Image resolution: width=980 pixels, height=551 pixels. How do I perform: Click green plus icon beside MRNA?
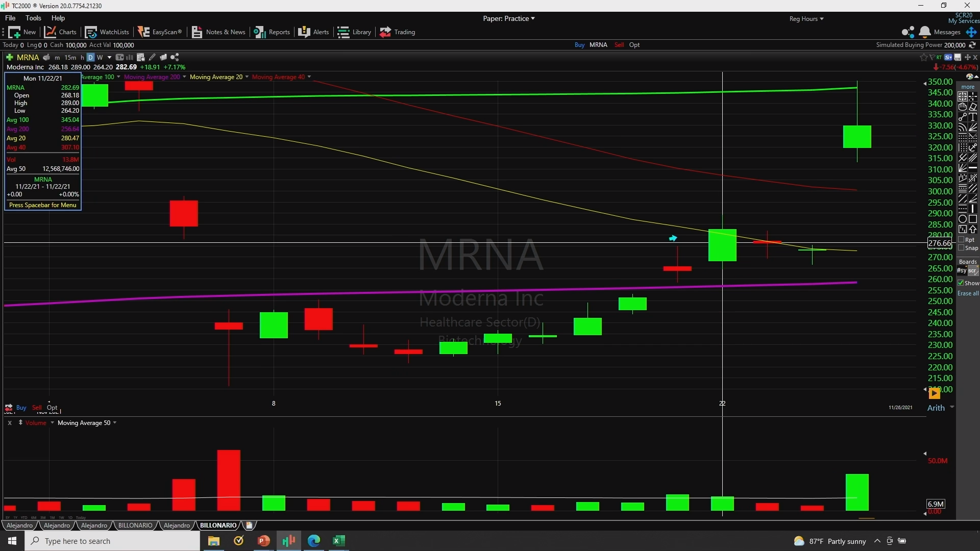click(x=9, y=57)
